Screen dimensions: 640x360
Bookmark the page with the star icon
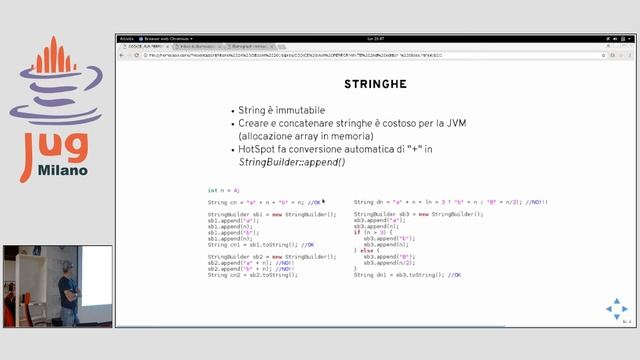point(603,55)
